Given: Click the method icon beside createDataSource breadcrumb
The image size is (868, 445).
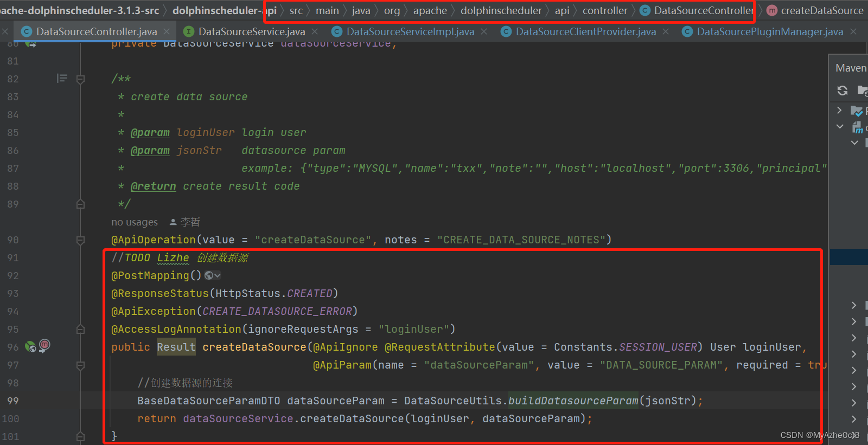Looking at the screenshot, I should 771,10.
